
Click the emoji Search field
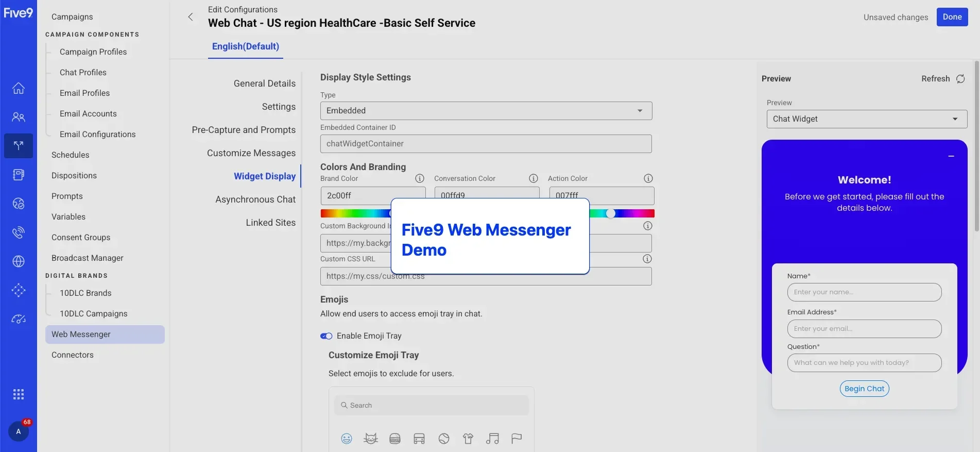(x=432, y=406)
